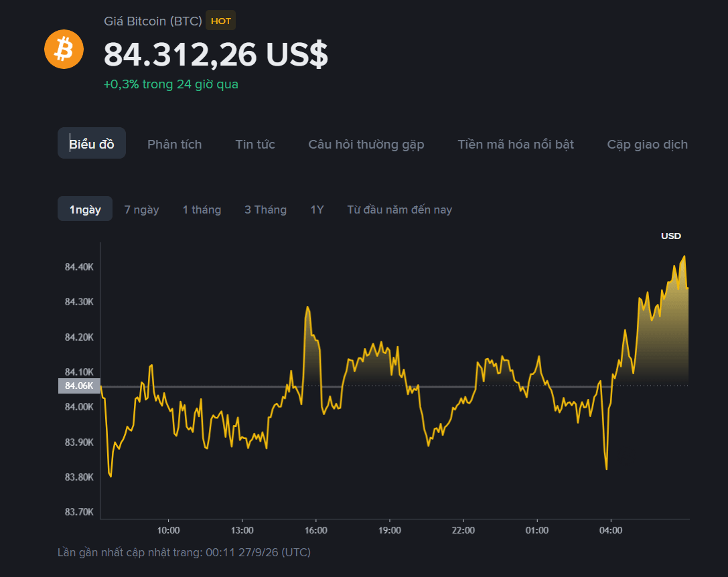Screen dimensions: 728x577
Task: Click the 84.06K reference price label
Action: [x=79, y=386]
